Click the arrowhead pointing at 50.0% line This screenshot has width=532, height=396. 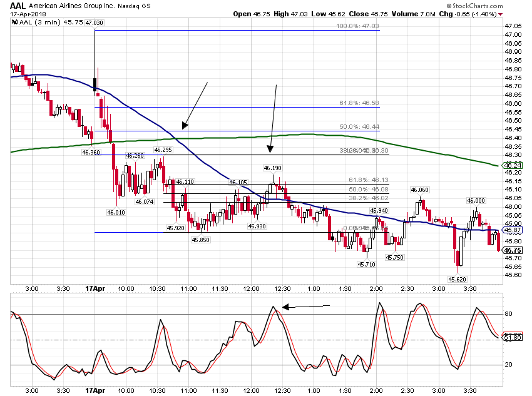coord(185,126)
